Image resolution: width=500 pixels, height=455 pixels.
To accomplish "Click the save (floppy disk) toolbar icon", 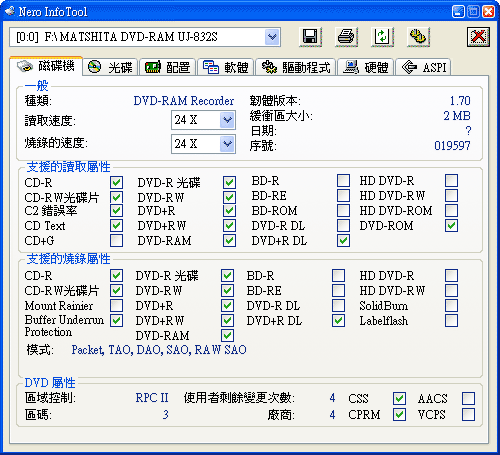I will [310, 36].
